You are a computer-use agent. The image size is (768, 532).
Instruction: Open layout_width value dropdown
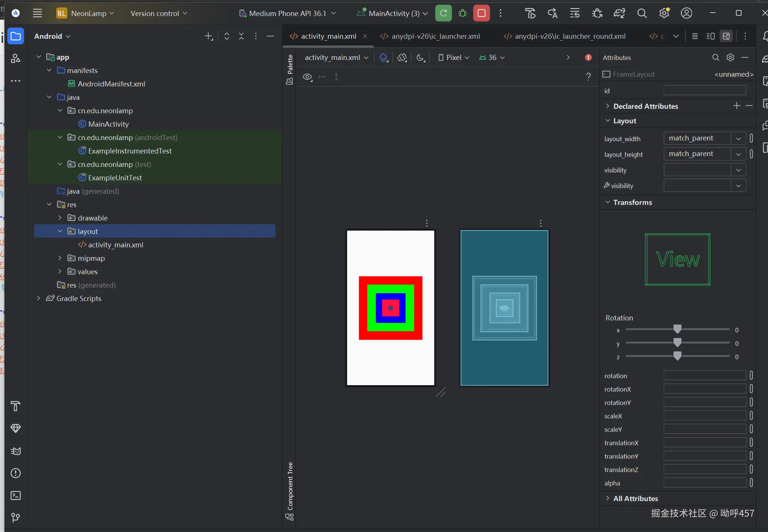738,139
